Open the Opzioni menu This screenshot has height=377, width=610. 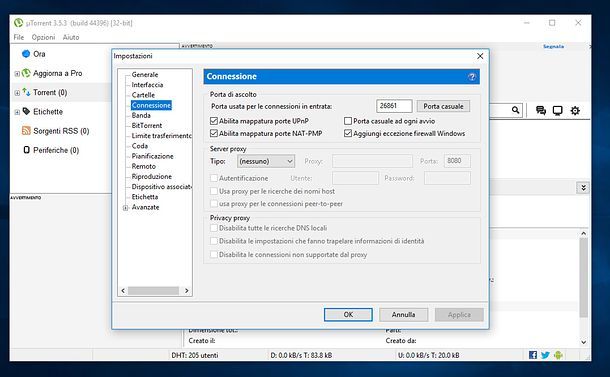(43, 37)
